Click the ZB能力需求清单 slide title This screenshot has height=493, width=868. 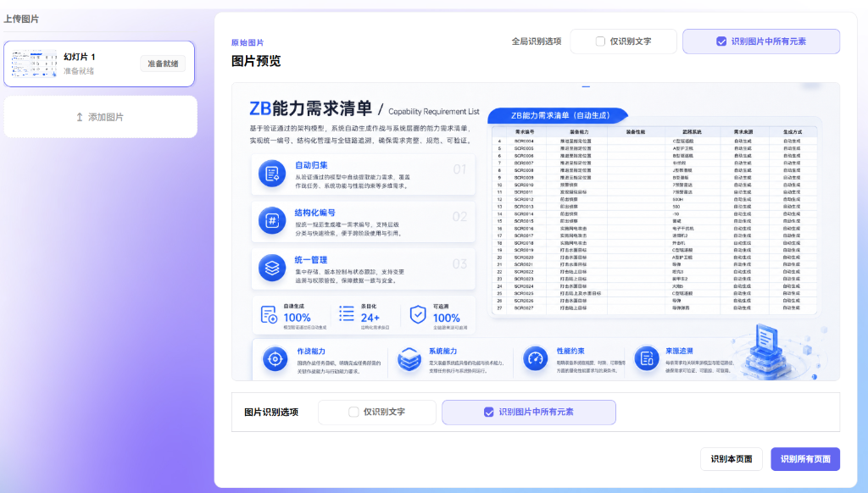coord(310,108)
